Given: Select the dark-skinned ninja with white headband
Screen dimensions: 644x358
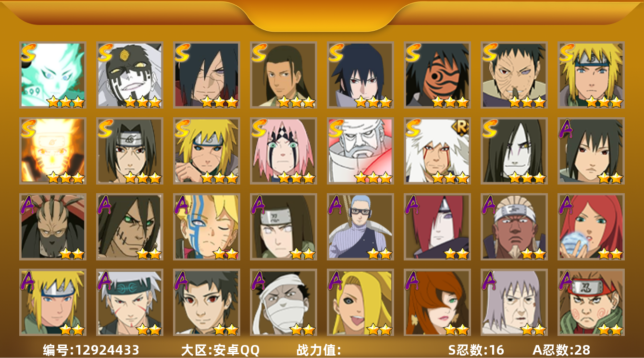Looking at the screenshot, I should point(514,226).
